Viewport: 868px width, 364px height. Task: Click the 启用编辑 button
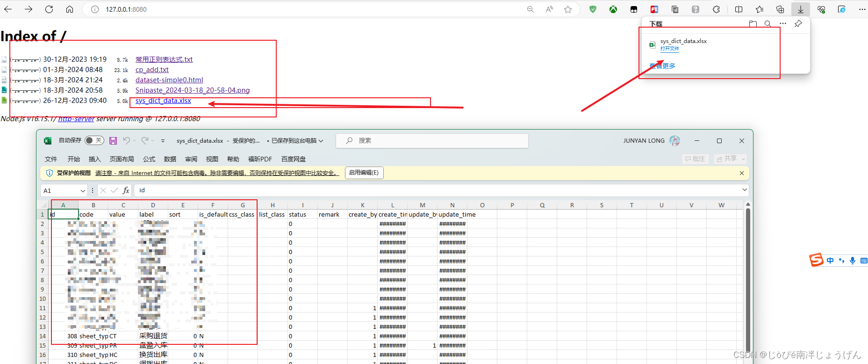coord(364,173)
